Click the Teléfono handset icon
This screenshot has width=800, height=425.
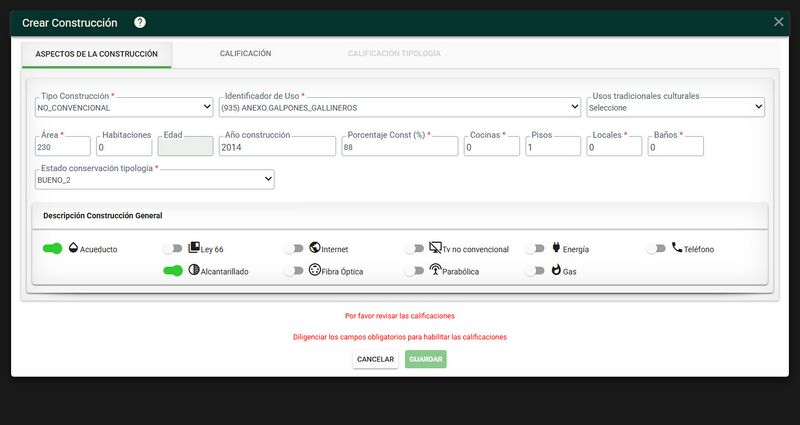pos(677,248)
